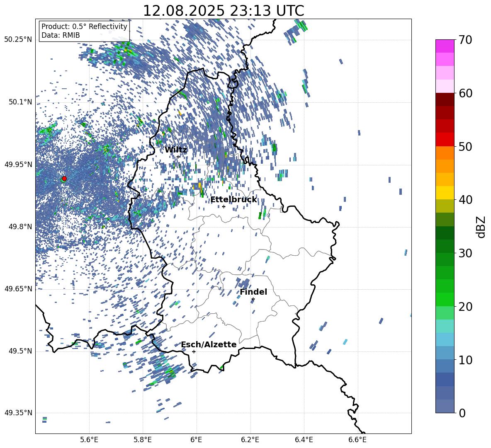Click the Wiltz station cross marker
The height and width of the screenshot is (448, 491).
pyautogui.click(x=178, y=157)
